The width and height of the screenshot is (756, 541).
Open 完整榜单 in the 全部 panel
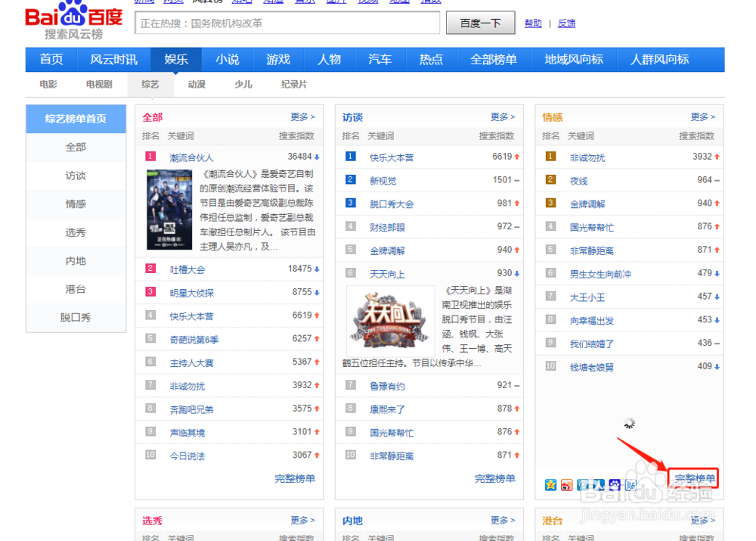click(x=295, y=479)
